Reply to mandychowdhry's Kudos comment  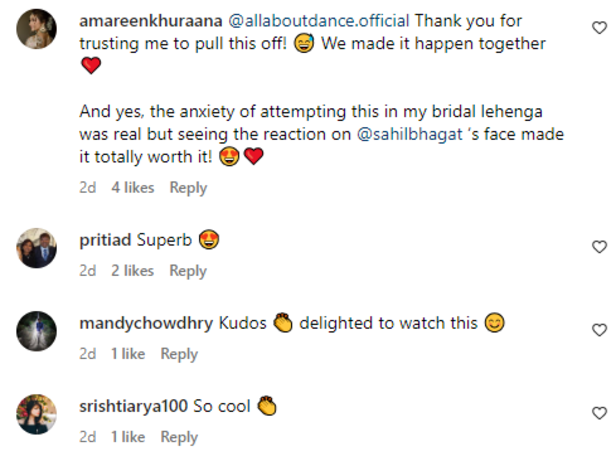click(180, 354)
